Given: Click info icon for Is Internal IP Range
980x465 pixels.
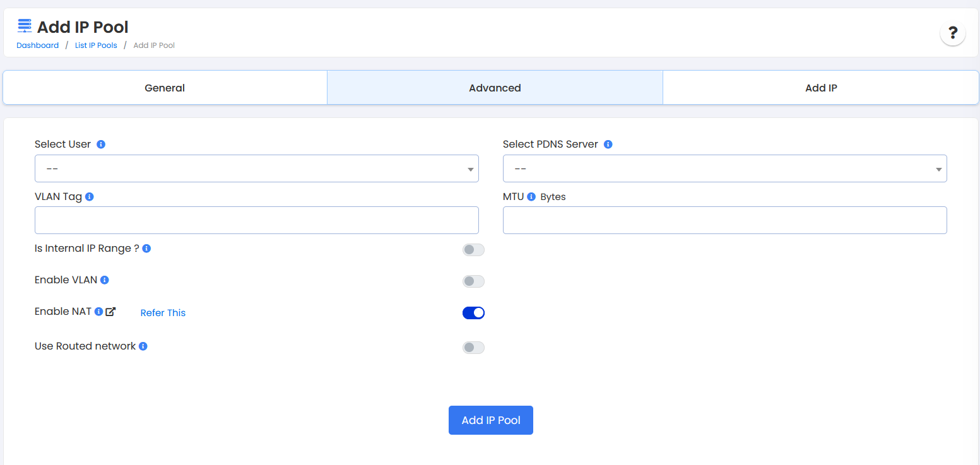Looking at the screenshot, I should tap(146, 249).
